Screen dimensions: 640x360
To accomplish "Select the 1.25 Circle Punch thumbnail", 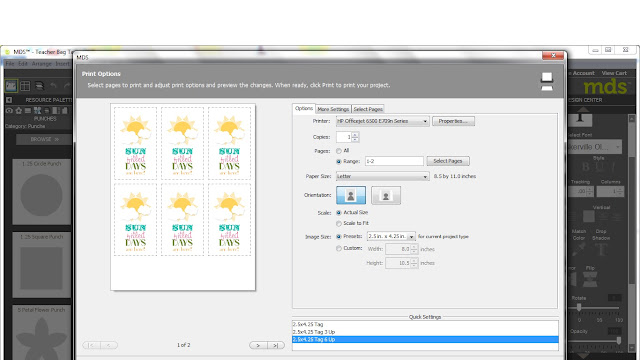I will (41, 192).
